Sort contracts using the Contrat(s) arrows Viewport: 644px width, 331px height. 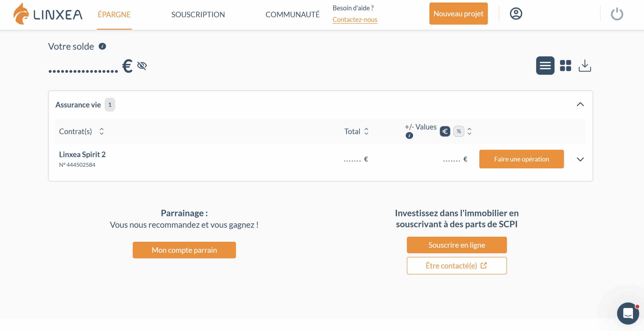click(102, 131)
